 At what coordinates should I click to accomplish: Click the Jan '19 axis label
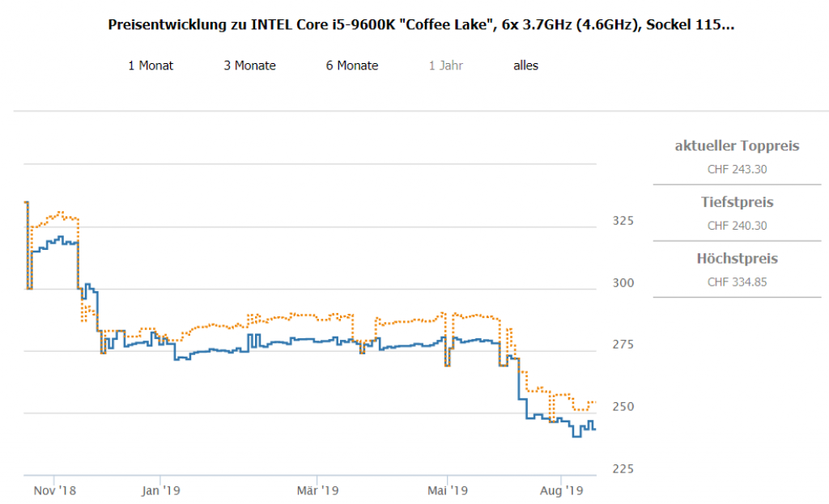click(160, 490)
